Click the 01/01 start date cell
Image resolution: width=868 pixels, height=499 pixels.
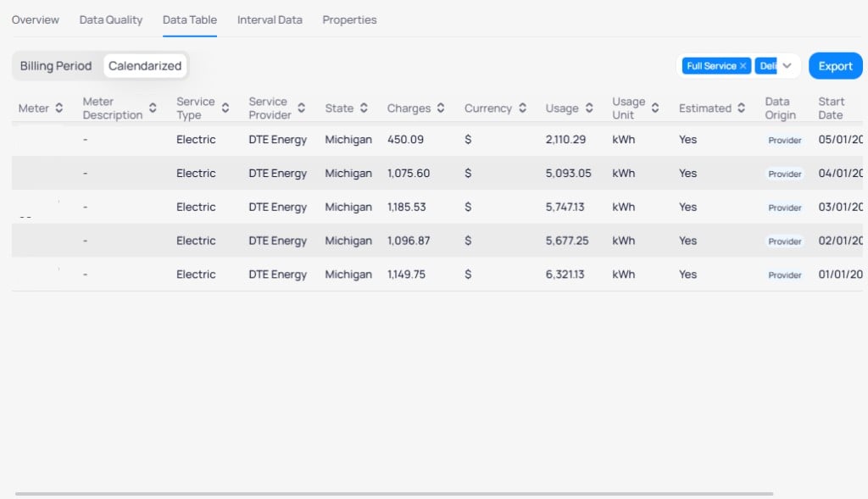click(x=840, y=274)
